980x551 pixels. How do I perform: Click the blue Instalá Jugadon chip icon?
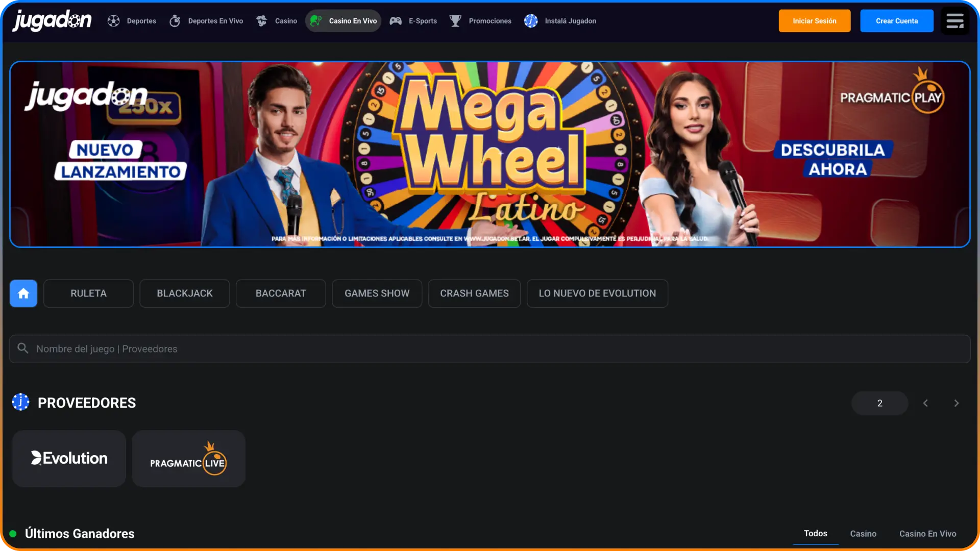531,21
